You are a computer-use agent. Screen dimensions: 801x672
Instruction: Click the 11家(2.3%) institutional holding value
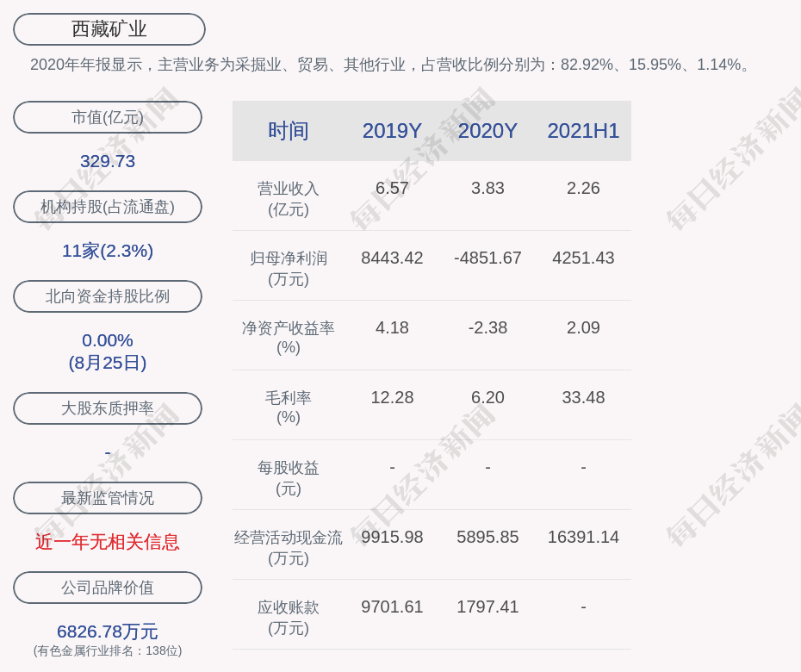(x=108, y=251)
